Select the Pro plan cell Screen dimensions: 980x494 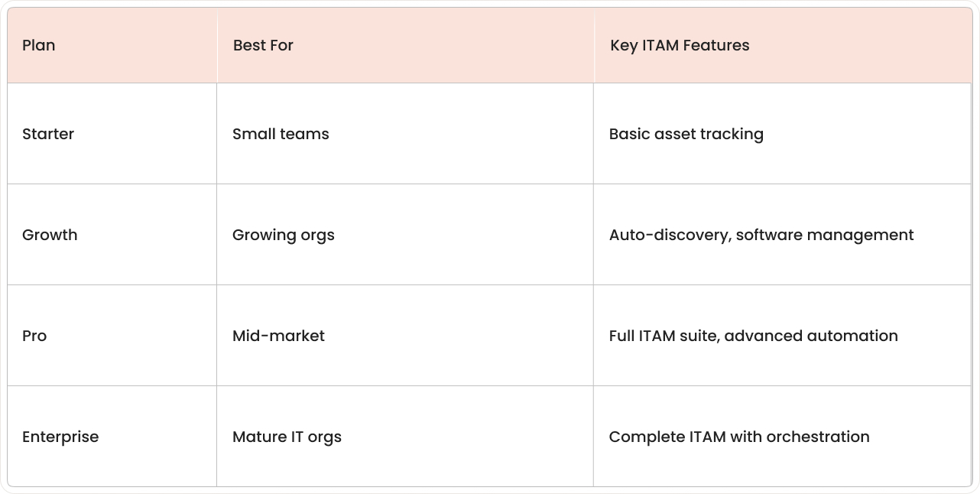coord(112,336)
